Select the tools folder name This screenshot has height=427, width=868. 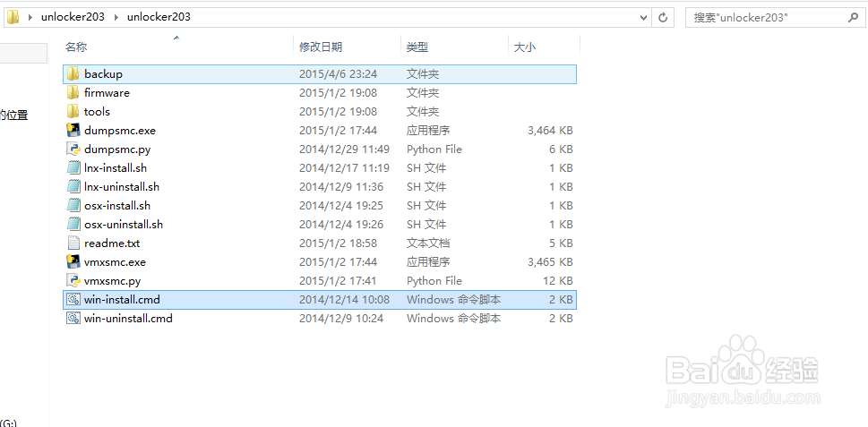(97, 111)
